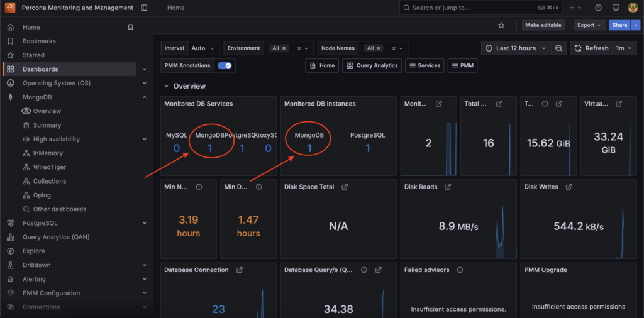Viewport: 644px width, 318px height.
Task: Expand the High availability submenu
Action: (x=145, y=139)
